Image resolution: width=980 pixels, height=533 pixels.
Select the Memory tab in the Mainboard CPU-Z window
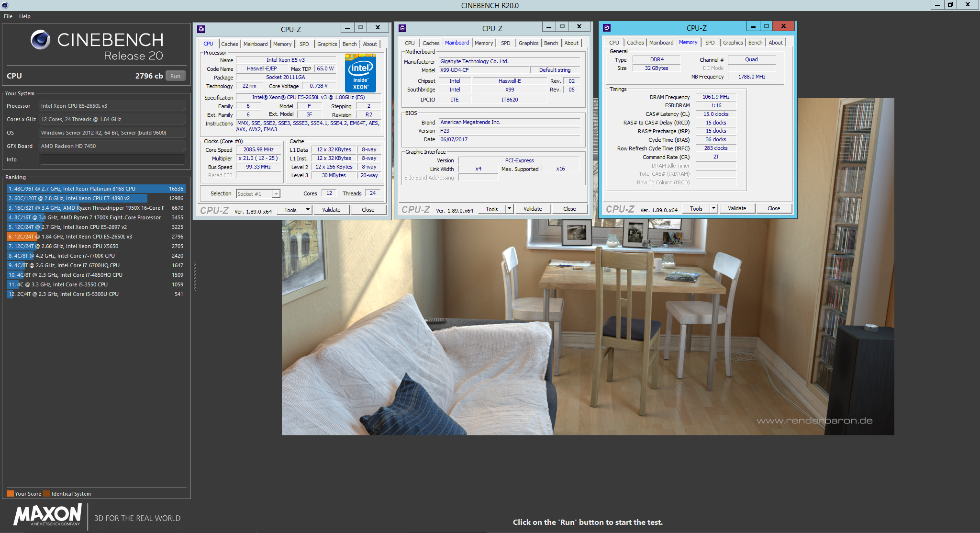[484, 43]
